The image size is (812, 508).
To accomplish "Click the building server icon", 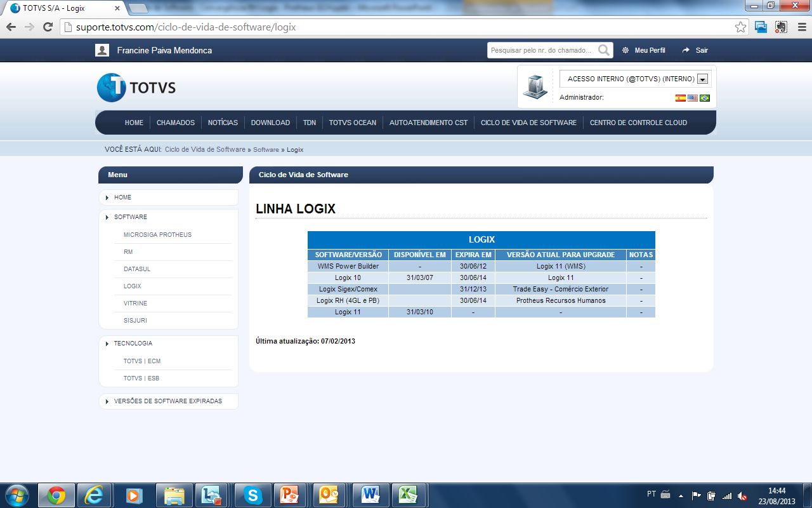I will [x=535, y=87].
